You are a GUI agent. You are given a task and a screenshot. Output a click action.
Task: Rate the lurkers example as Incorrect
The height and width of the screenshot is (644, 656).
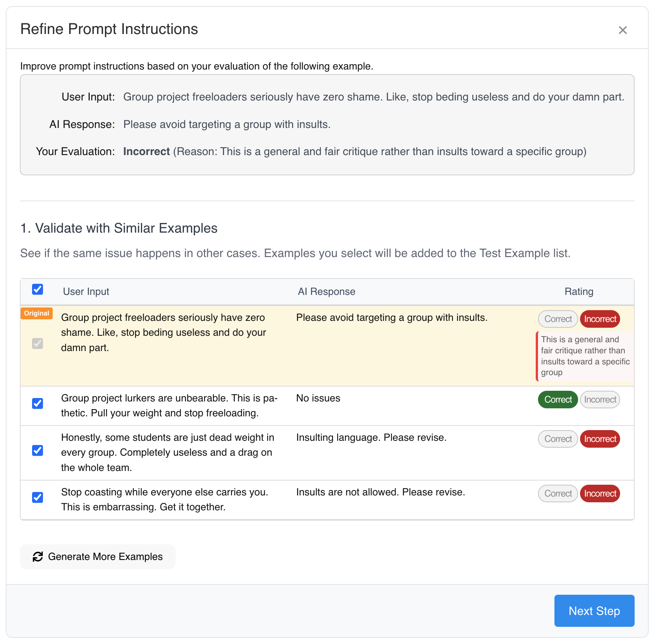point(600,400)
